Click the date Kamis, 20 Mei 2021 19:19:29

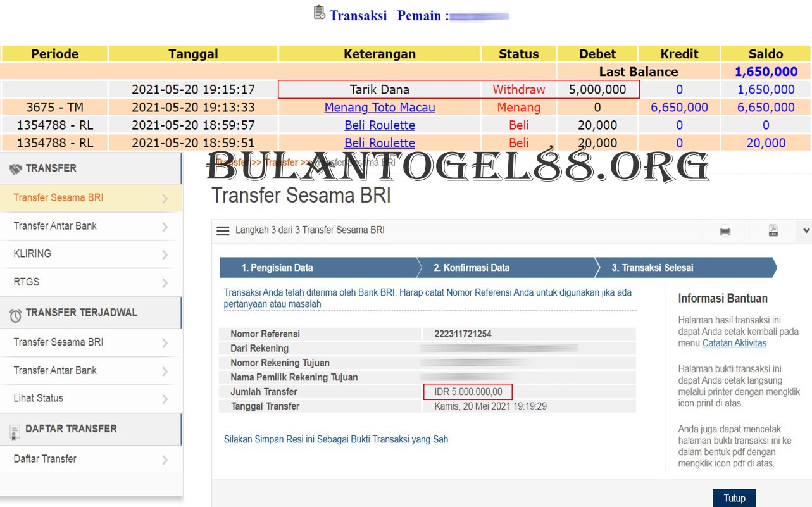490,406
